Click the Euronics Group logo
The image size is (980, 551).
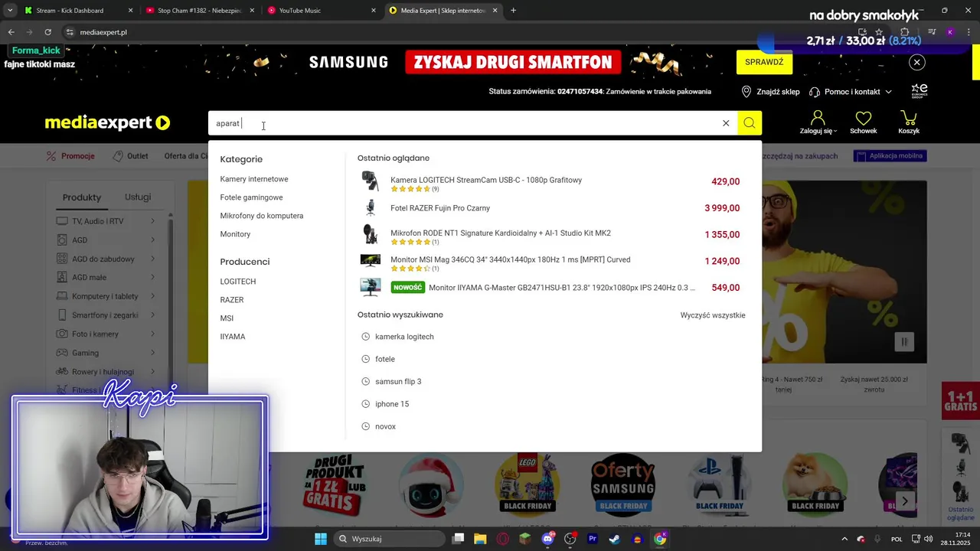click(x=920, y=91)
